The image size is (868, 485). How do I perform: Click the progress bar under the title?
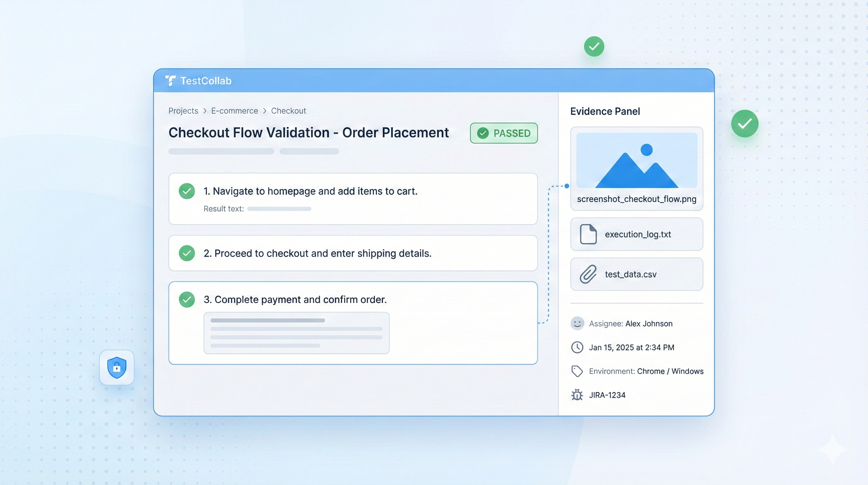point(221,152)
